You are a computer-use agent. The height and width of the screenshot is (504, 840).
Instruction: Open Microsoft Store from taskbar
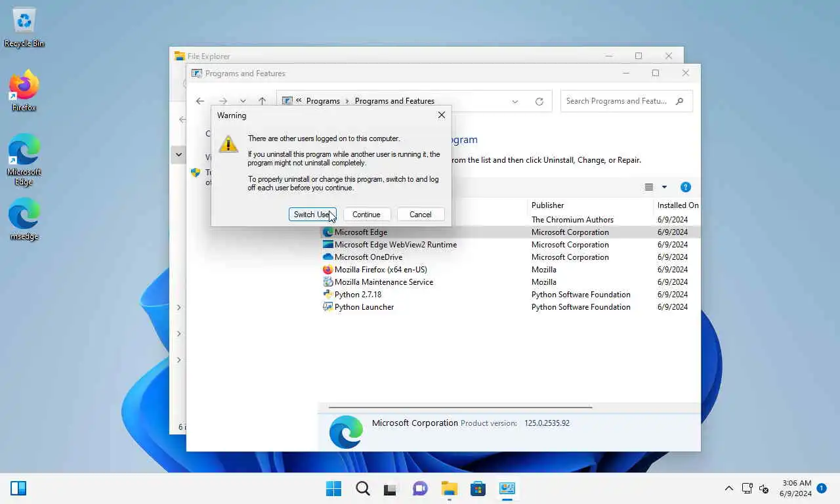tap(478, 488)
